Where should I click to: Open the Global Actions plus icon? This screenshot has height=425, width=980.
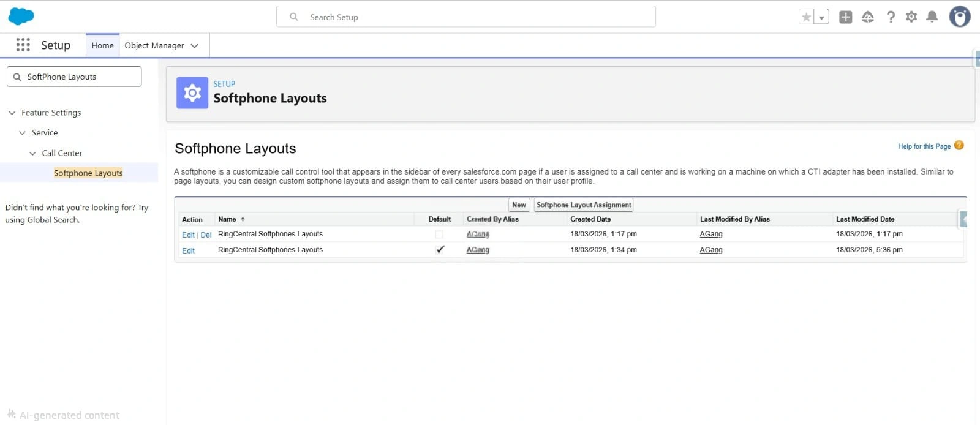[x=845, y=17]
